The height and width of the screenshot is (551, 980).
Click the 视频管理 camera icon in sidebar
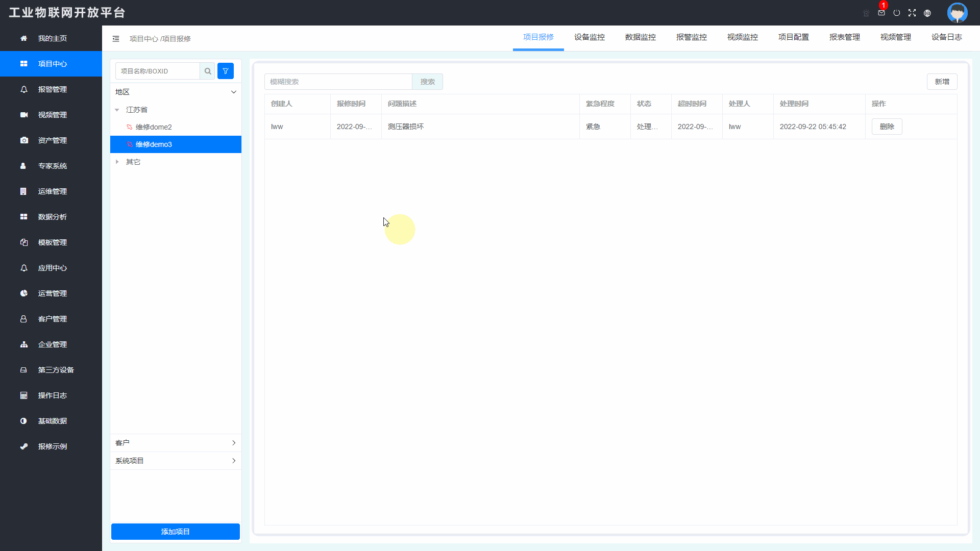click(23, 115)
